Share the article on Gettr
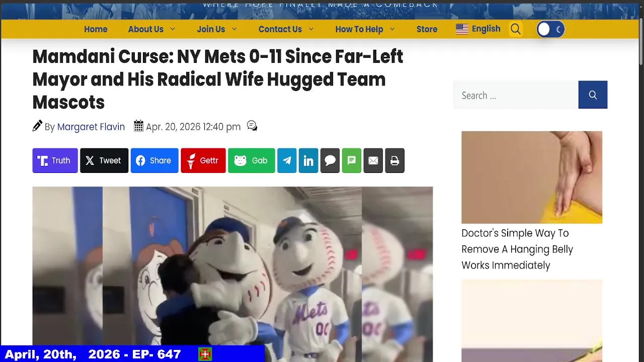Screen dimensions: 644x362 [x=203, y=160]
